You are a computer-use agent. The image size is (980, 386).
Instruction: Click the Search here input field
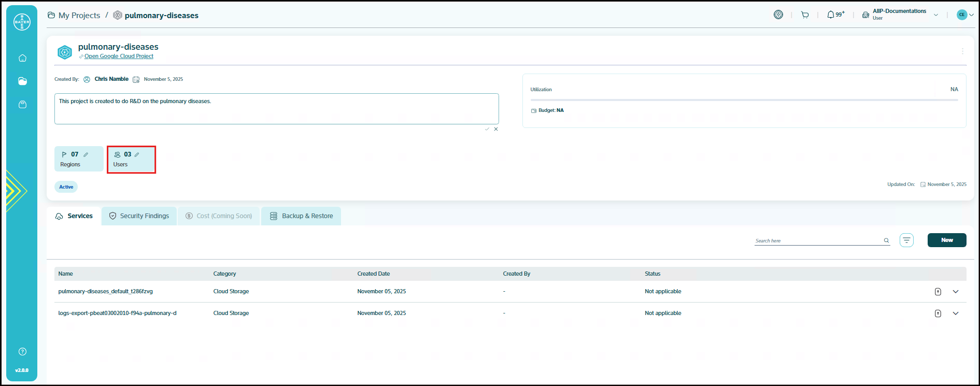(818, 240)
